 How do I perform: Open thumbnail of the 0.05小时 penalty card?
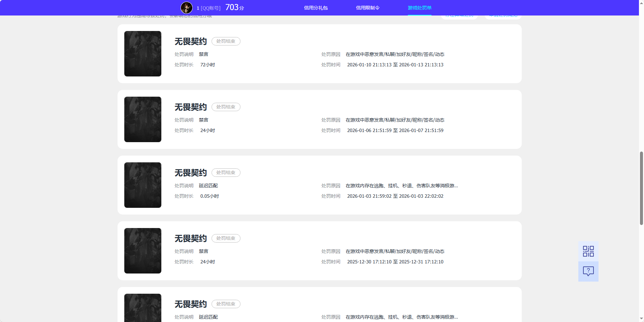tap(143, 185)
